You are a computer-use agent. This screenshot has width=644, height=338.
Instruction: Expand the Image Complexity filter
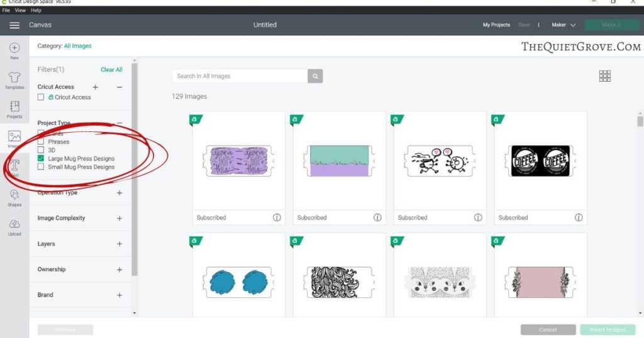(119, 218)
